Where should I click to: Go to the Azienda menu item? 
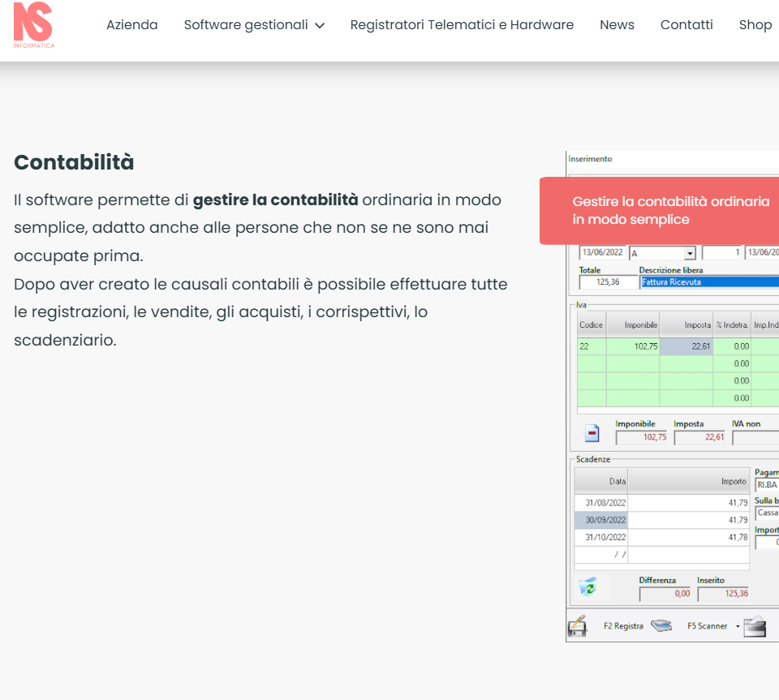(x=132, y=25)
